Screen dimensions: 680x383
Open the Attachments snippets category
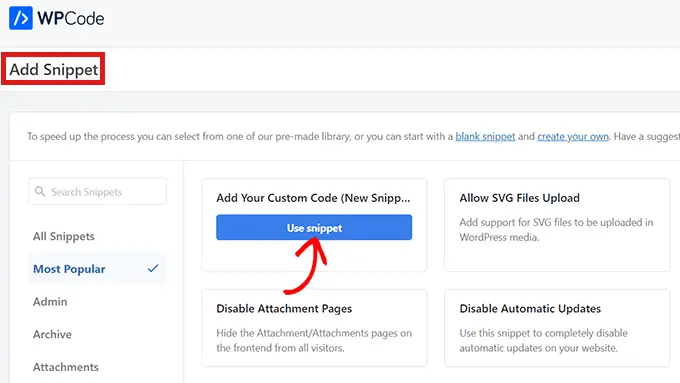tap(66, 367)
